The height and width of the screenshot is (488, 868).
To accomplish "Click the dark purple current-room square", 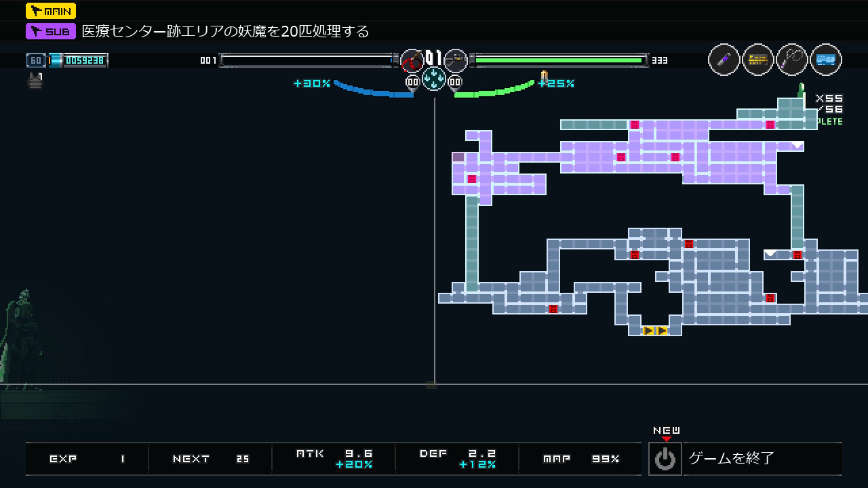I will click(x=458, y=157).
